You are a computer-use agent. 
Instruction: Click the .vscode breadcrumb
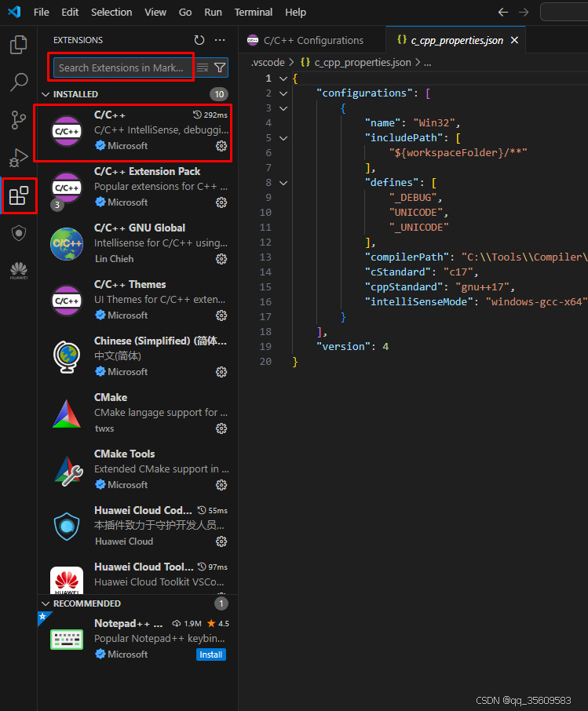coord(268,62)
